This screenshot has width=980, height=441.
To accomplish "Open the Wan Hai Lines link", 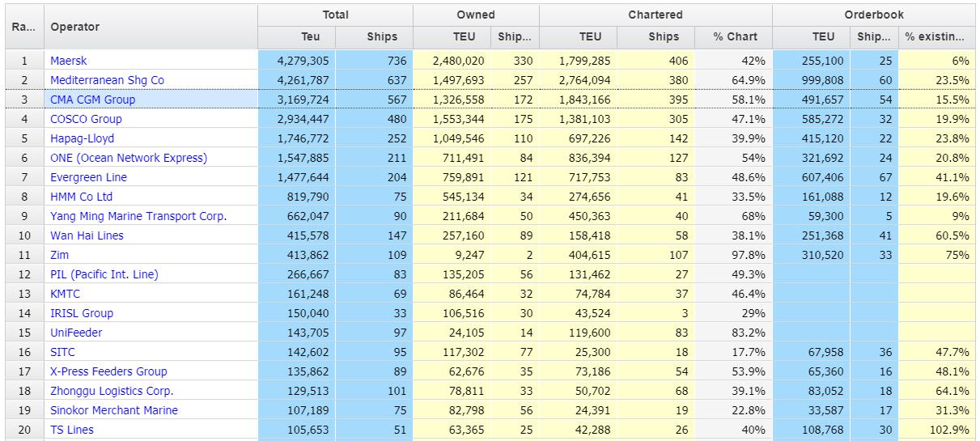I will point(87,235).
